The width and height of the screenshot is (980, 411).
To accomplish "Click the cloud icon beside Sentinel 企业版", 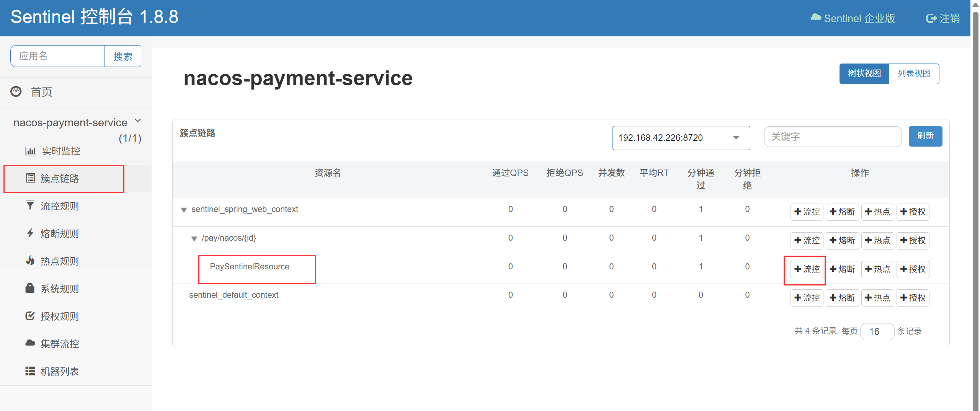I will [x=816, y=17].
